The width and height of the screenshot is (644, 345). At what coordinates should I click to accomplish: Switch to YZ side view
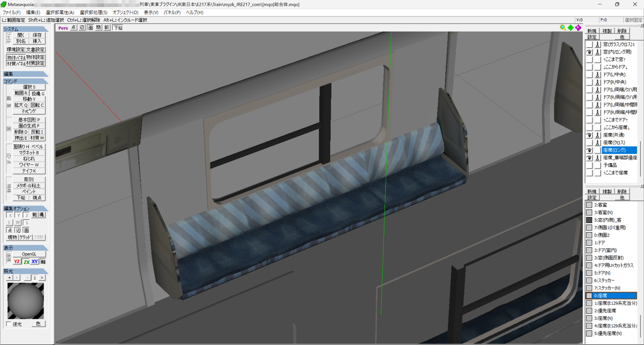coord(17,262)
